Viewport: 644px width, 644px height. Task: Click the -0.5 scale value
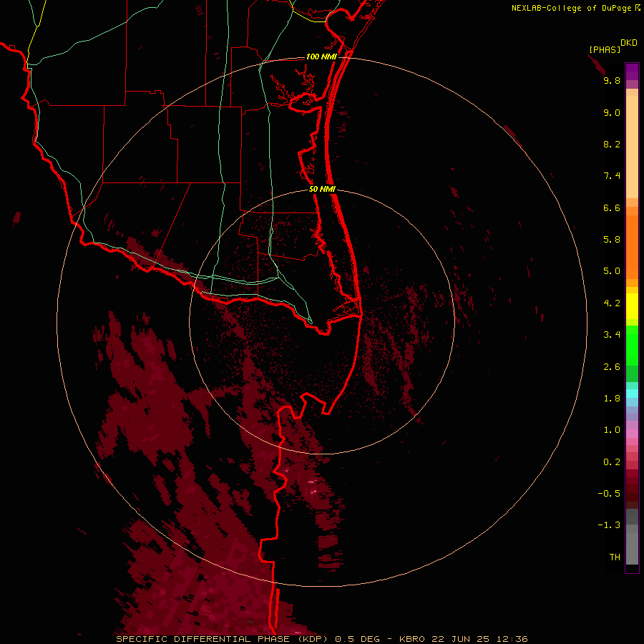(609, 494)
